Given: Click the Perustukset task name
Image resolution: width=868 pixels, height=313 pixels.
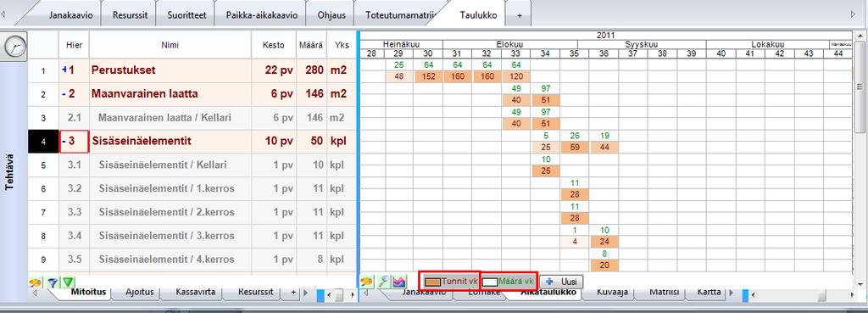Looking at the screenshot, I should click(124, 70).
